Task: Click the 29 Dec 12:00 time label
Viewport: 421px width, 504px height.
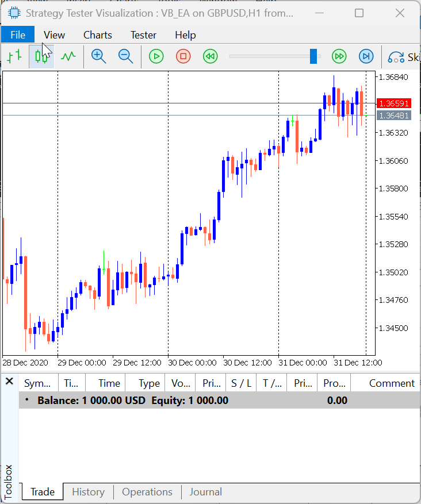Action: coord(137,363)
